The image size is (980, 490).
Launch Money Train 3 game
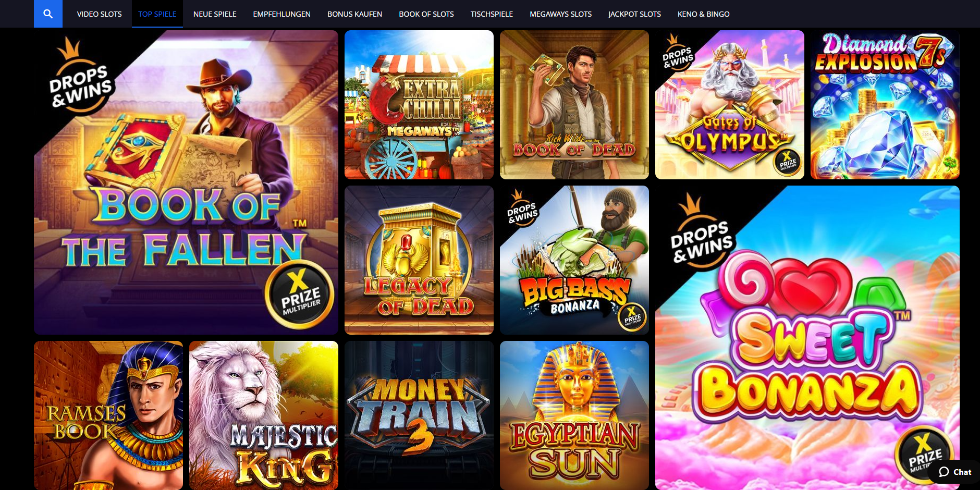pyautogui.click(x=419, y=415)
